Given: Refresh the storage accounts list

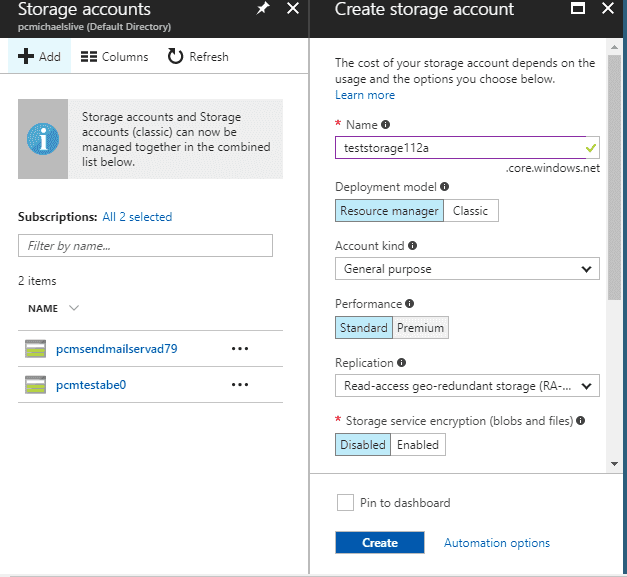Looking at the screenshot, I should 197,57.
